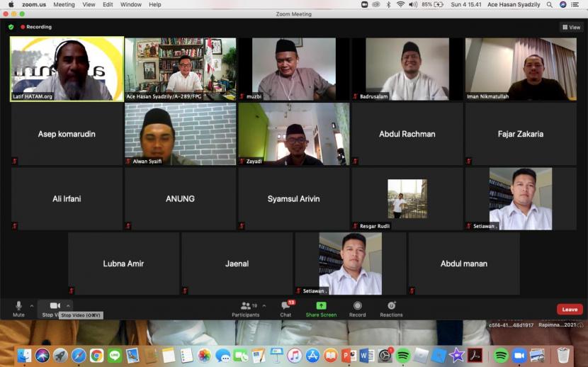This screenshot has width=588, height=367.
Task: Expand audio options arrow beside Mute
Action: point(31,306)
